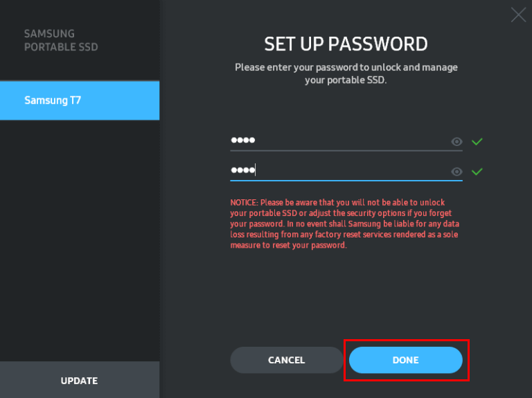The image size is (532, 398).
Task: Click the "Please enter your password" instruction
Action: click(346, 67)
